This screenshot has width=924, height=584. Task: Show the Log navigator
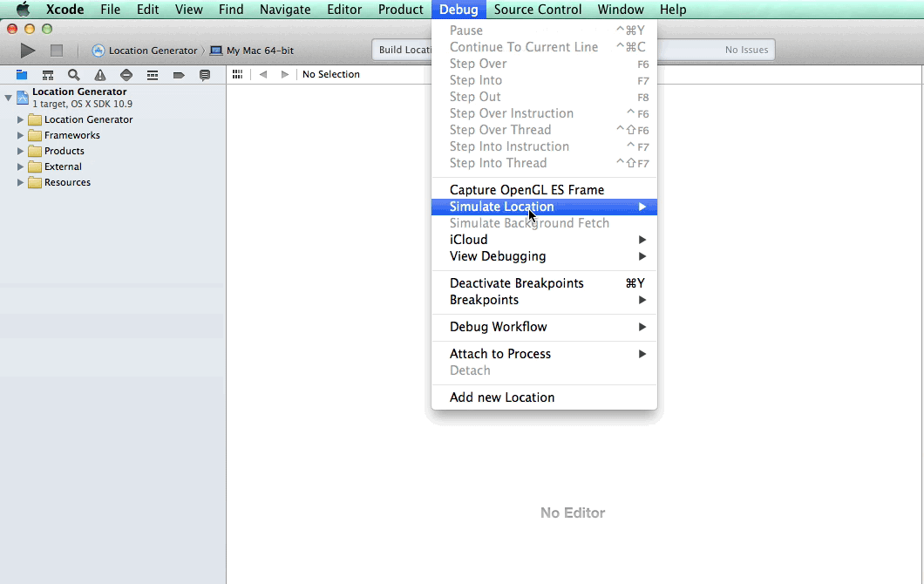click(x=205, y=75)
